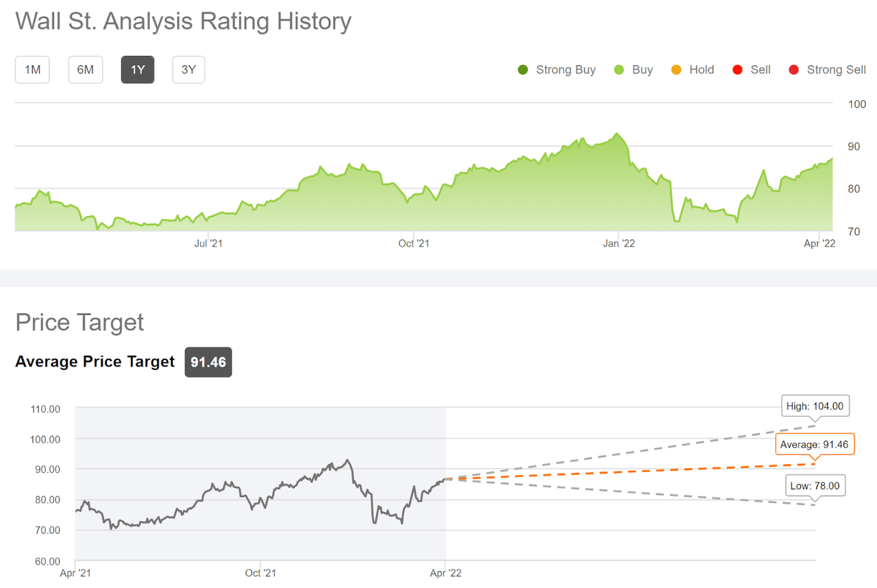This screenshot has height=588, width=877.
Task: Click the active 1Y range button
Action: tap(138, 69)
